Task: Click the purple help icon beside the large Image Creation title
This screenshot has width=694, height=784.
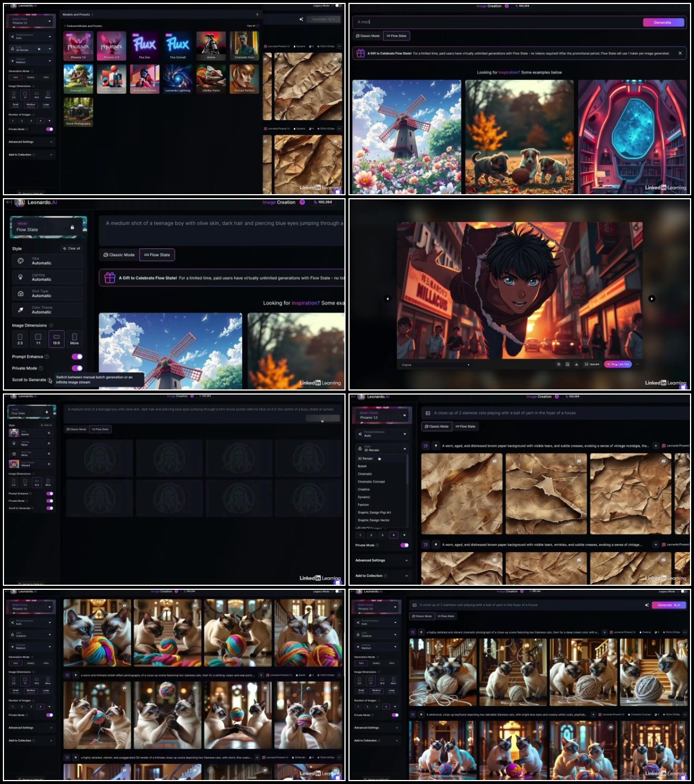Action: [x=302, y=202]
